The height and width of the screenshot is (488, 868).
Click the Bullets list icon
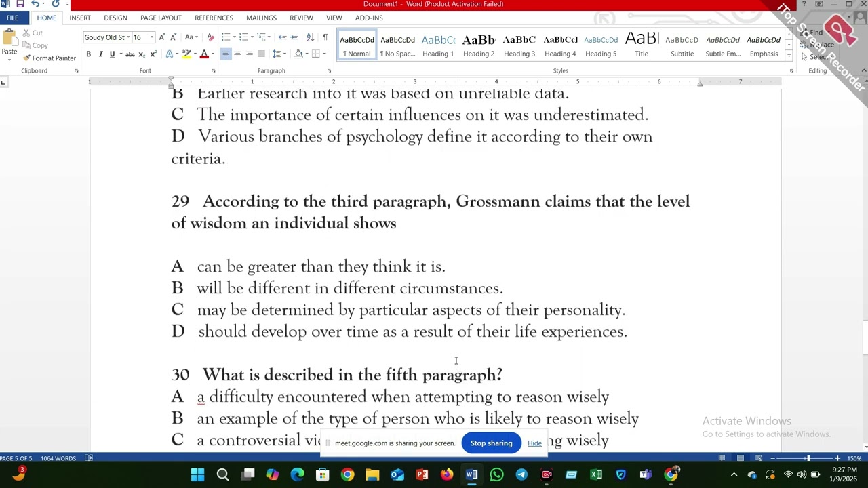point(226,37)
